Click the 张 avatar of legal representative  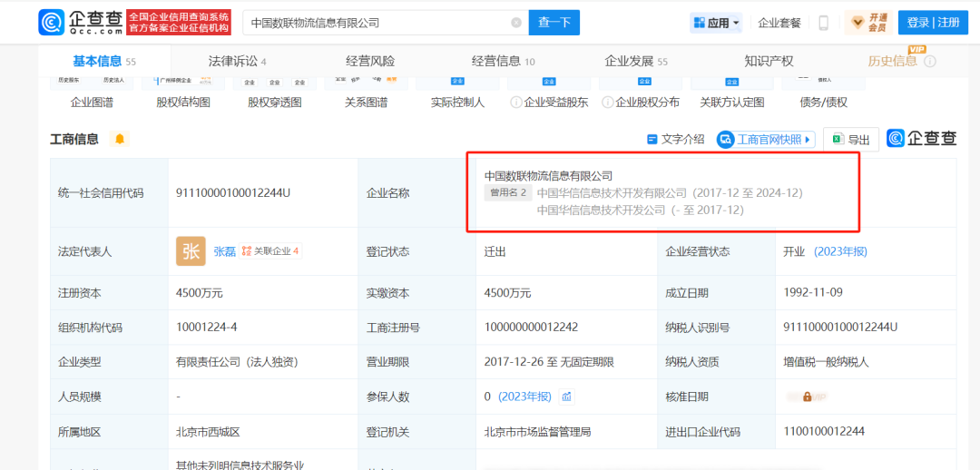point(191,251)
